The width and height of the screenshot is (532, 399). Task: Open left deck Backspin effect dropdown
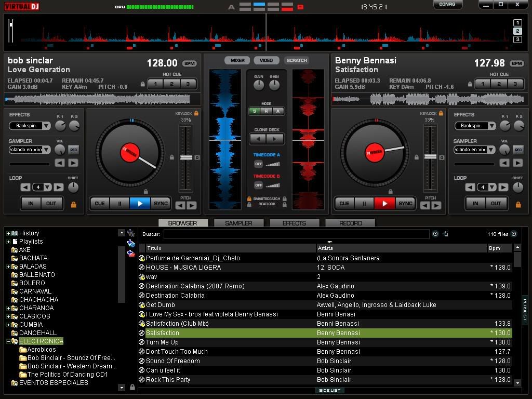[x=46, y=126]
